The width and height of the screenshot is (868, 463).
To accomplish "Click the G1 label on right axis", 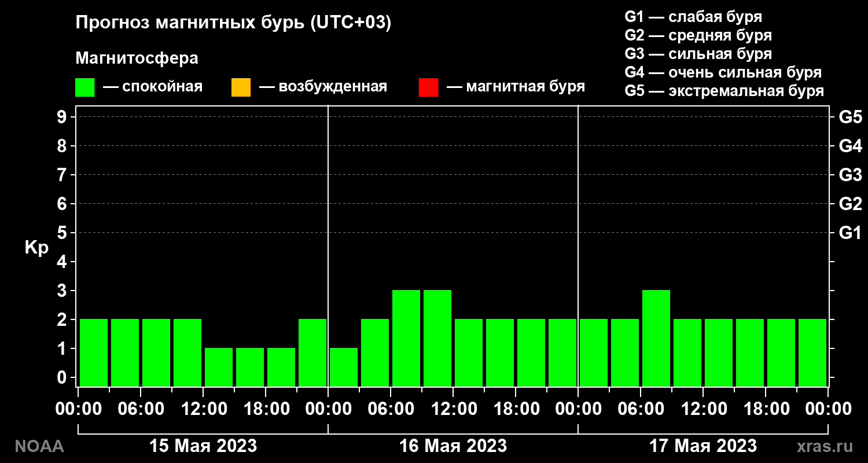I will tap(851, 233).
